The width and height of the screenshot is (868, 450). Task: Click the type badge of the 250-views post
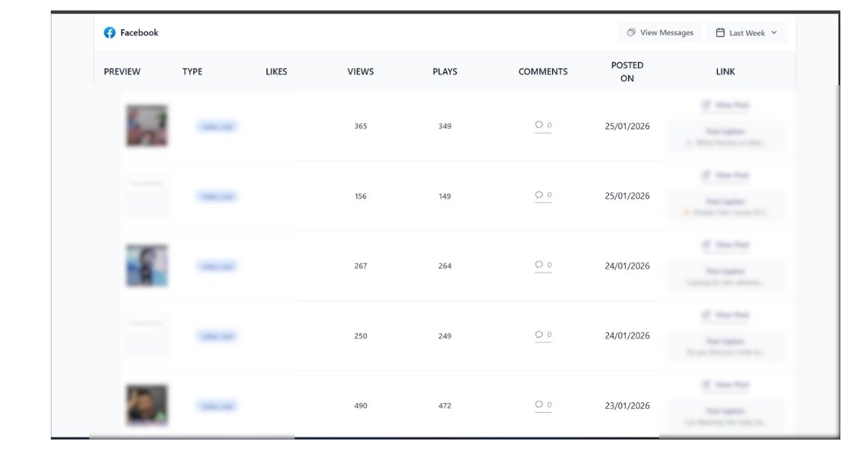(x=217, y=336)
